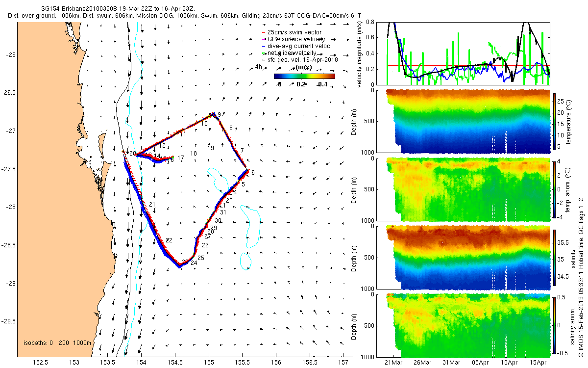
Task: Click longitude tick label "156.5"
Action: 309,363
